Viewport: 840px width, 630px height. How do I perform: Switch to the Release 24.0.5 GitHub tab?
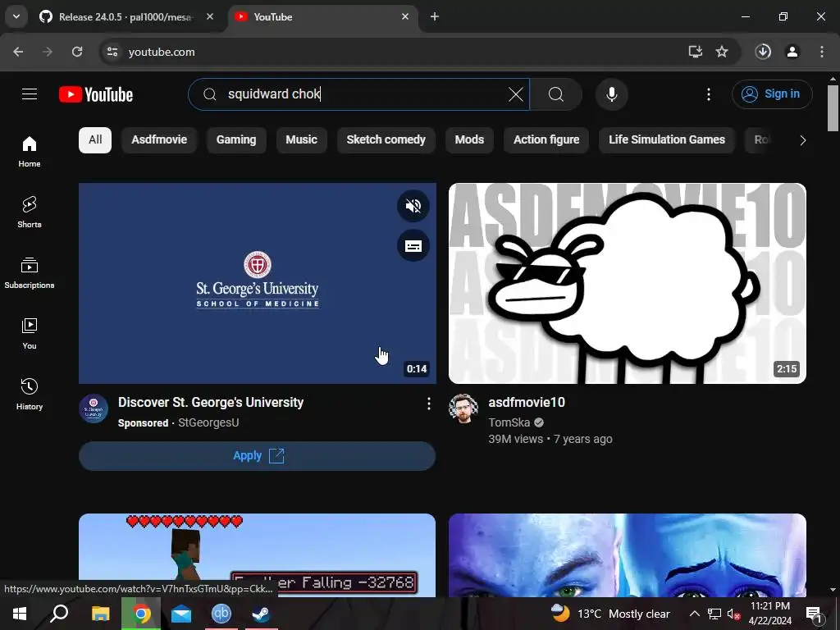127,17
